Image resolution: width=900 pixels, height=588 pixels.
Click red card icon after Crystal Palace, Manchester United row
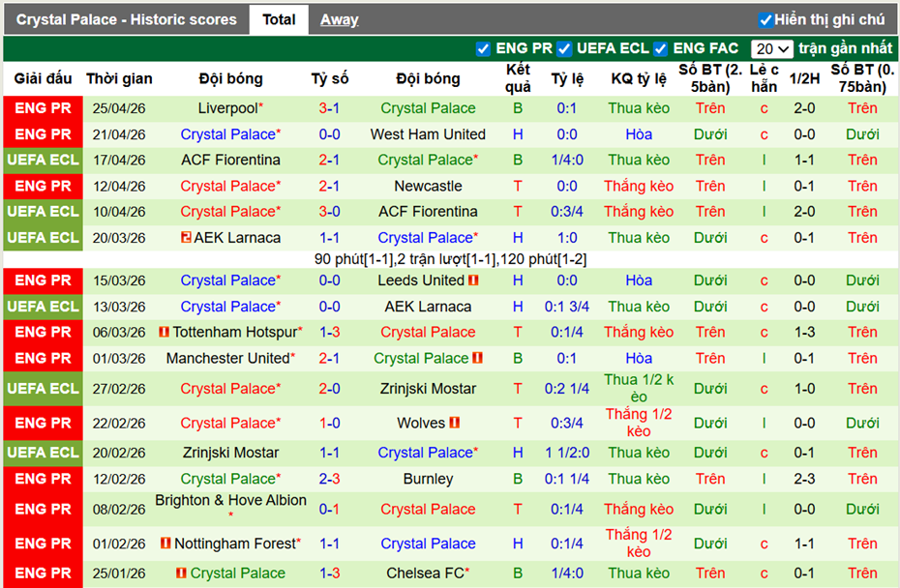(478, 358)
